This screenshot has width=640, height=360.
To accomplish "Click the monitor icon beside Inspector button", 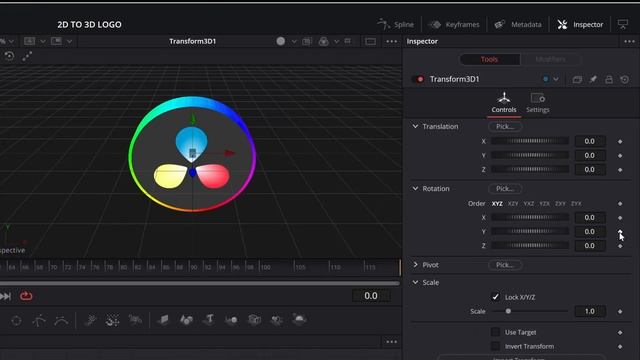I will click(x=622, y=24).
